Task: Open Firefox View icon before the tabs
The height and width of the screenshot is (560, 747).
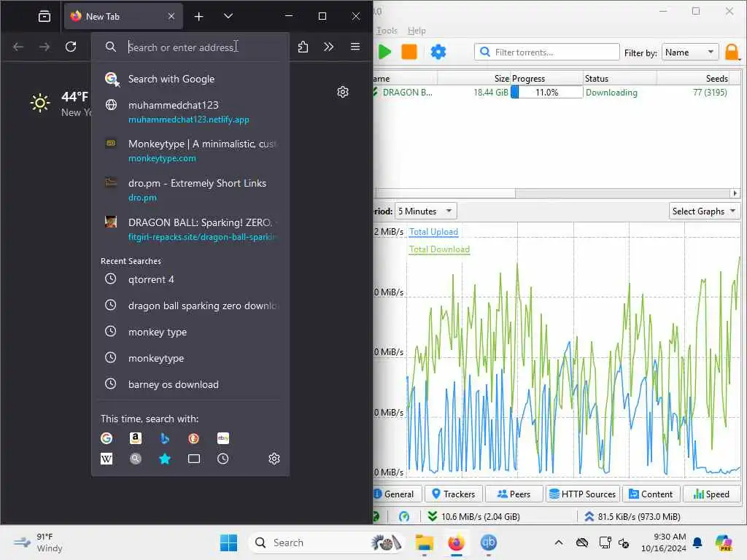Action: pyautogui.click(x=44, y=16)
